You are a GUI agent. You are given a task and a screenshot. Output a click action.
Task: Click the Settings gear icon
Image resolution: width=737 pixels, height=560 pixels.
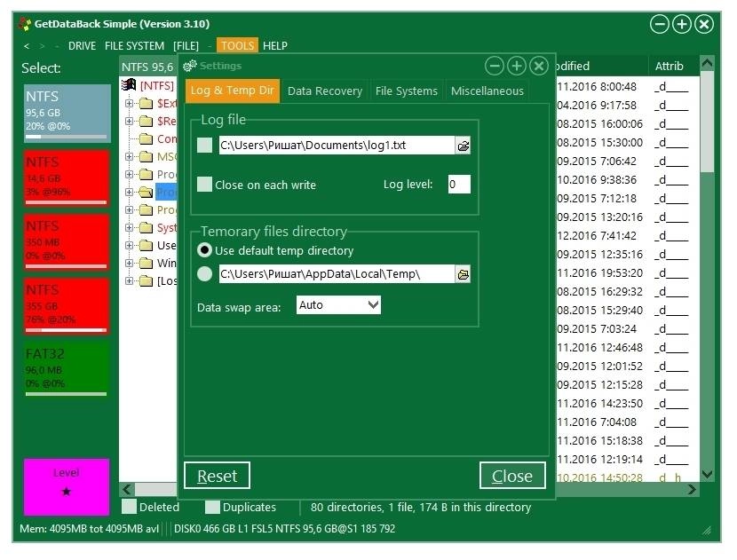[x=189, y=66]
